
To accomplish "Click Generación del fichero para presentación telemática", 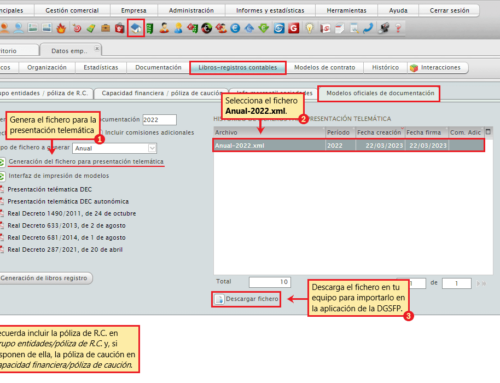I will (x=86, y=162).
